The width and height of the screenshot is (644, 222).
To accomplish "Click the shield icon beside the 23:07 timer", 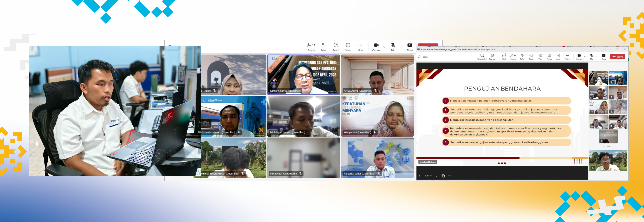I will click(419, 57).
